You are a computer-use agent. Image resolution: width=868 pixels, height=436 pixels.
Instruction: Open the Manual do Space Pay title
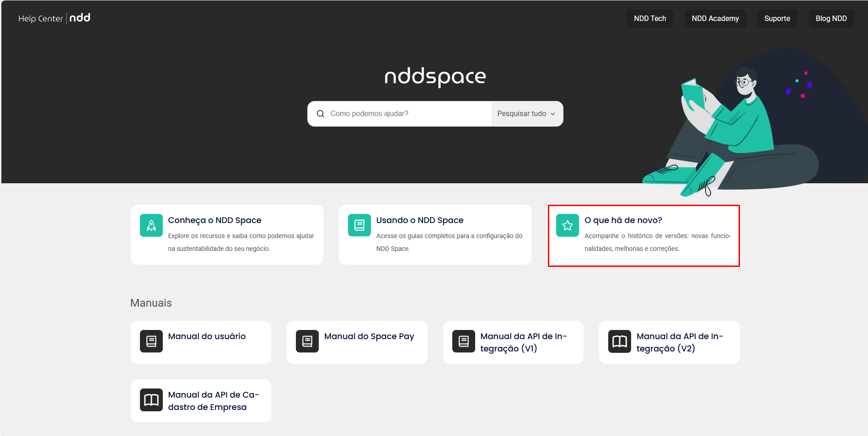pyautogui.click(x=369, y=336)
